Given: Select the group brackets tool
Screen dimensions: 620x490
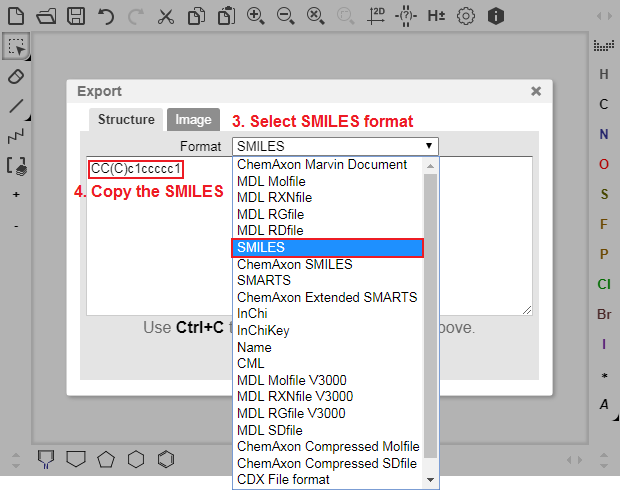Looking at the screenshot, I should 16,166.
